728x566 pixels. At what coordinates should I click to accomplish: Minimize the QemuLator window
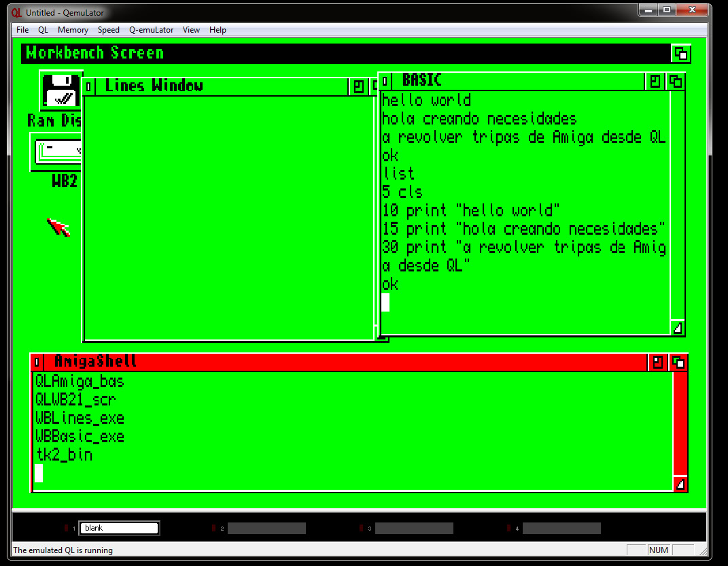(x=648, y=10)
